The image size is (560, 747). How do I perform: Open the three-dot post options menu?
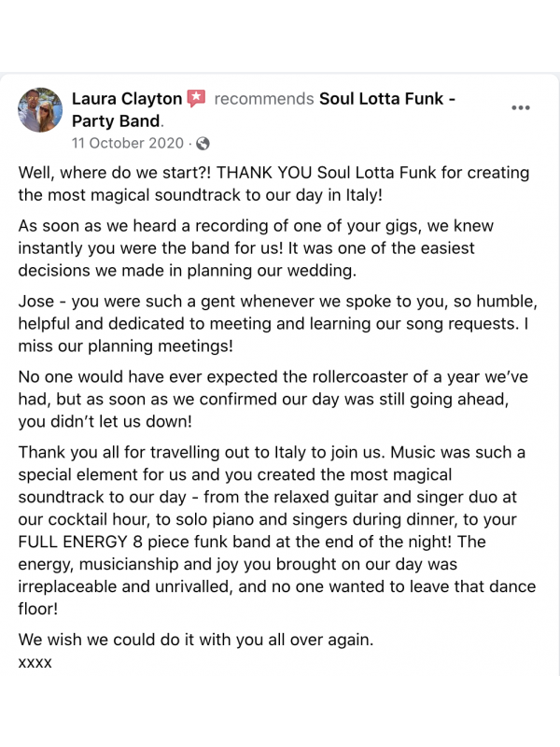point(521,107)
